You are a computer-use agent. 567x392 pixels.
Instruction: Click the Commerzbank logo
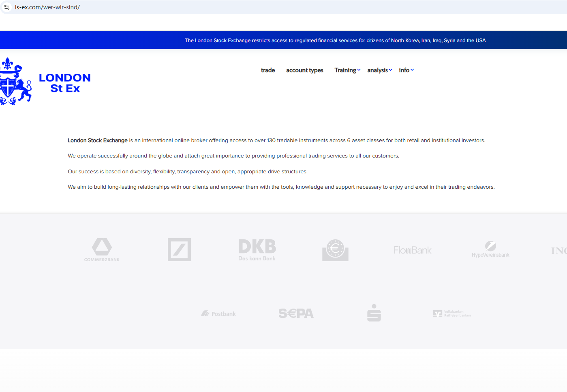coord(102,250)
